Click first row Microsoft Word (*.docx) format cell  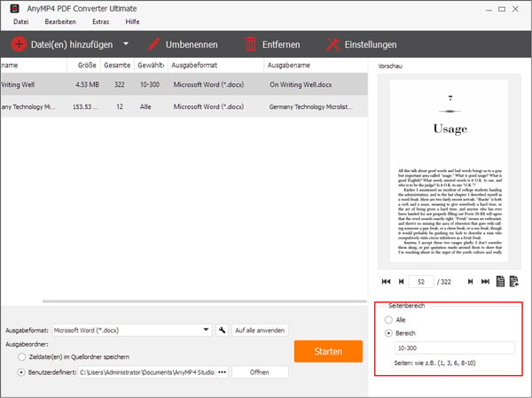pos(208,84)
